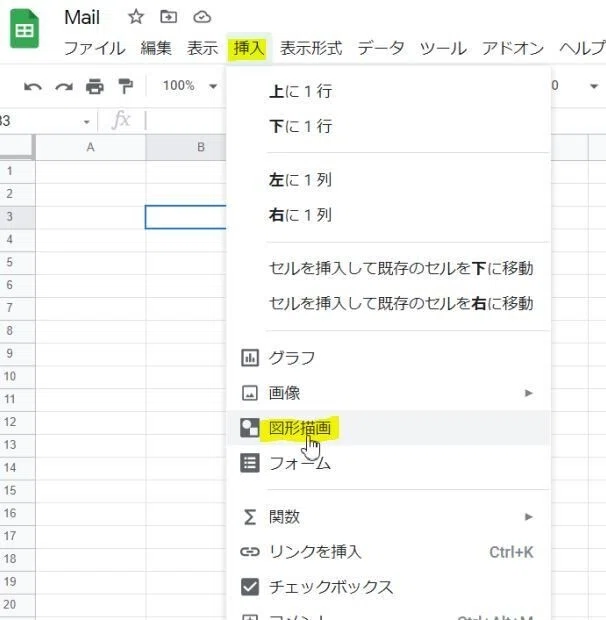
Task: Select column A header
Action: click(91, 147)
